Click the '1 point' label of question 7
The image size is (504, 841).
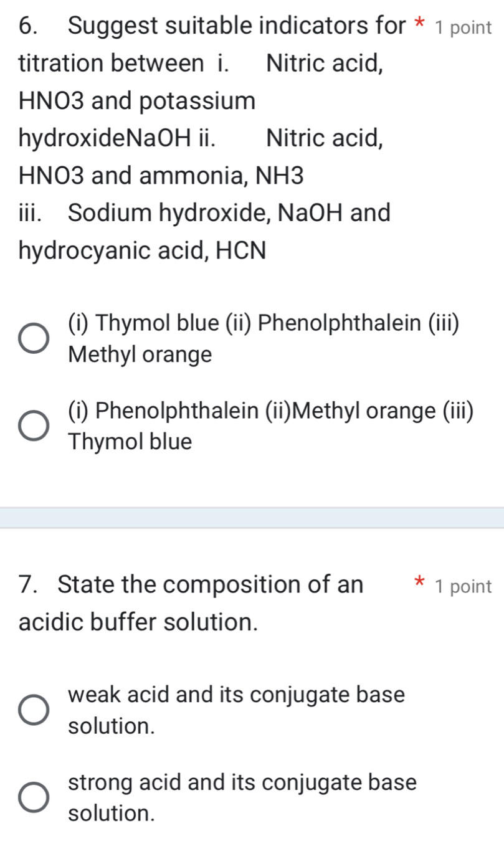pyautogui.click(x=464, y=586)
